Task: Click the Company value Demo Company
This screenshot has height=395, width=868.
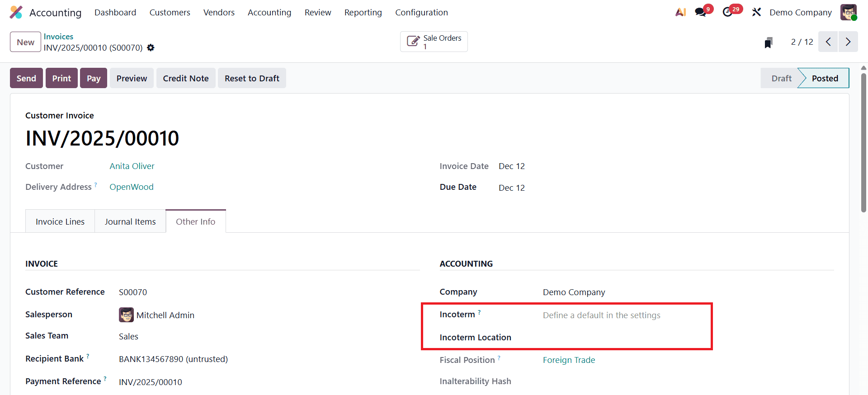Action: [x=574, y=292]
